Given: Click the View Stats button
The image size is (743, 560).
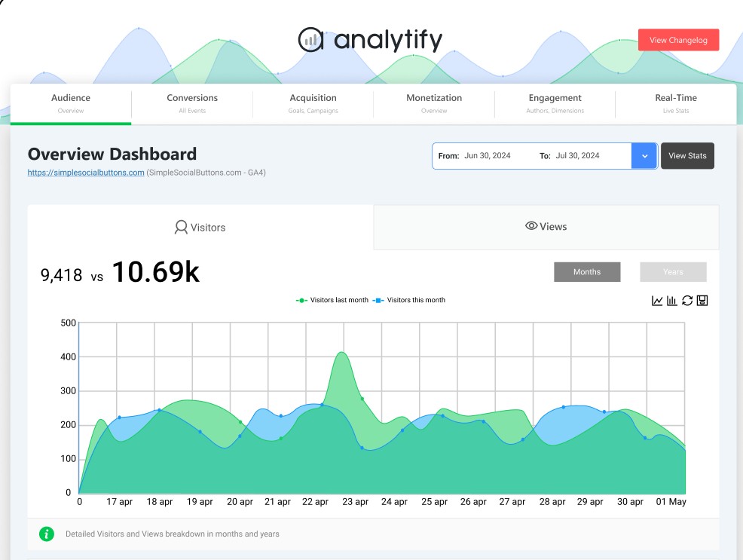Looking at the screenshot, I should coord(687,156).
